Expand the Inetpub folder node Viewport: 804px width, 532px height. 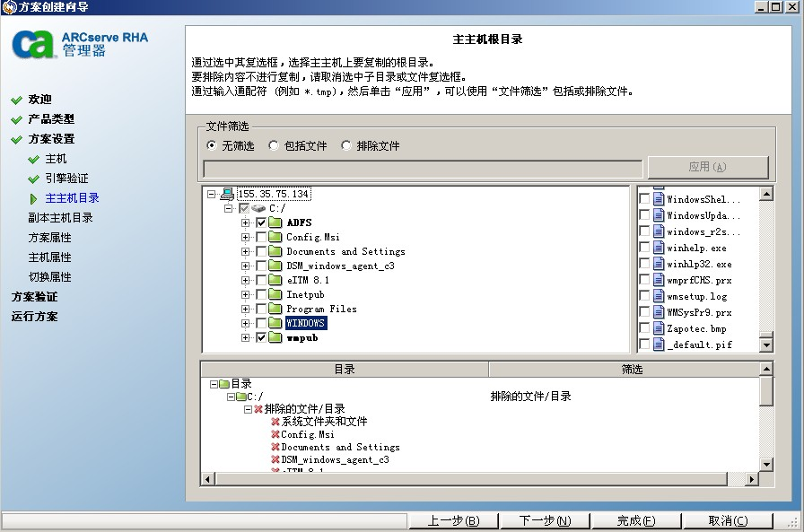[x=245, y=294]
